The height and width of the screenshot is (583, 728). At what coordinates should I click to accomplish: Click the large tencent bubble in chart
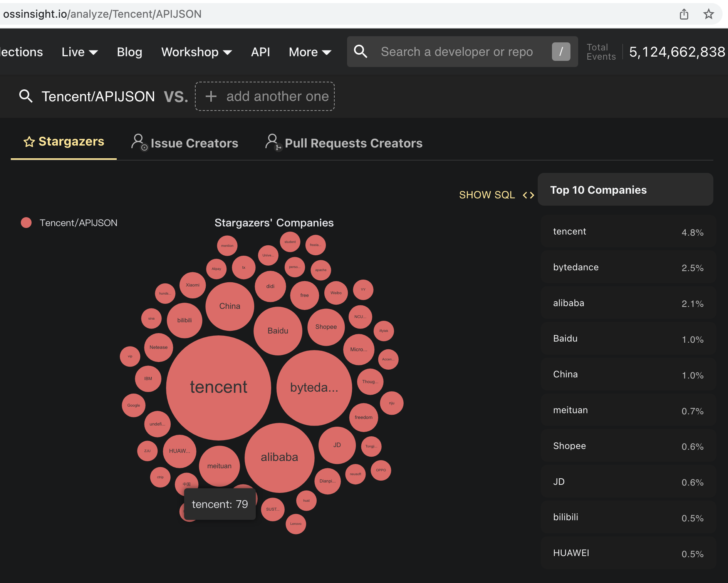pyautogui.click(x=218, y=387)
